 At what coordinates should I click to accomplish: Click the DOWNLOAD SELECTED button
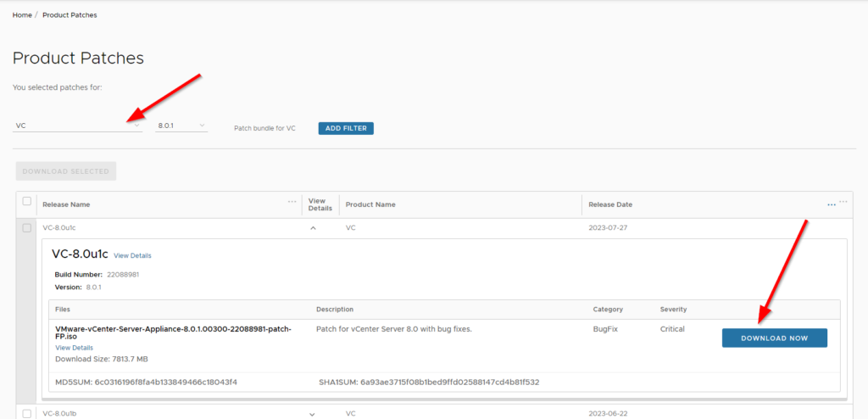pyautogui.click(x=66, y=171)
